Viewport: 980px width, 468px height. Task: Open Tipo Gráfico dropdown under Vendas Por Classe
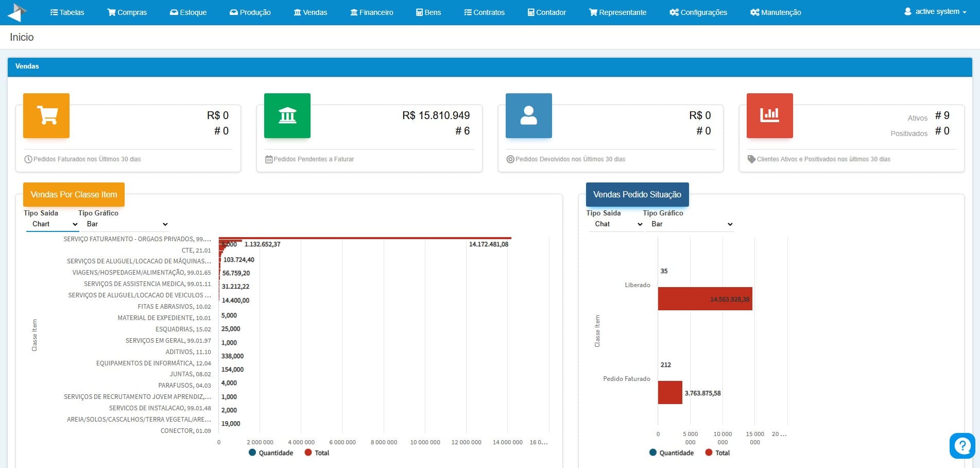click(126, 224)
